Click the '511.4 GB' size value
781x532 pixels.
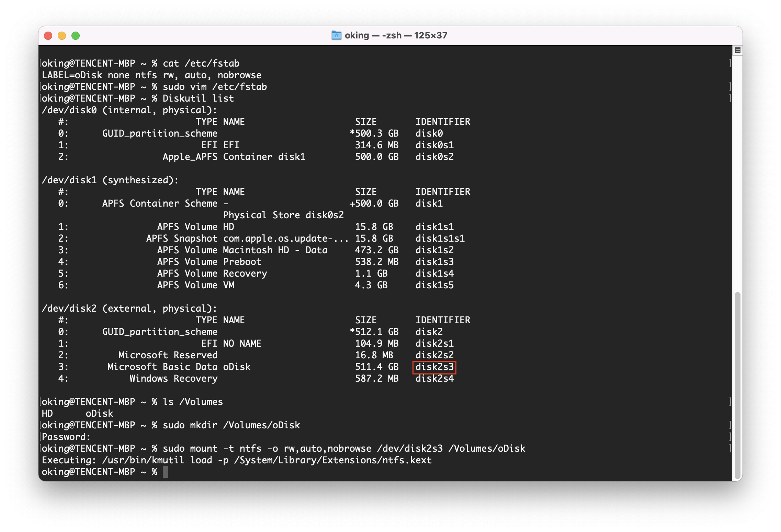pyautogui.click(x=377, y=367)
